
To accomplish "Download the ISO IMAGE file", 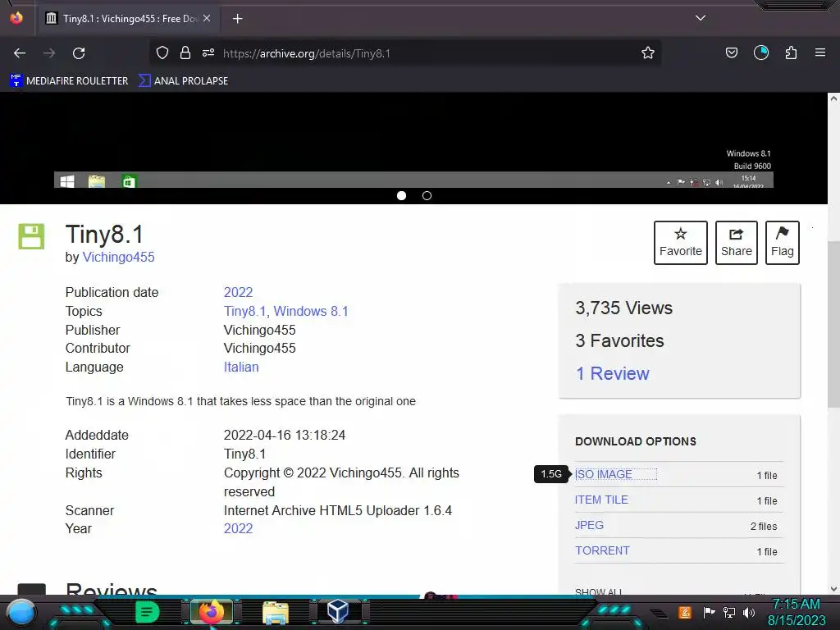I will coord(603,475).
